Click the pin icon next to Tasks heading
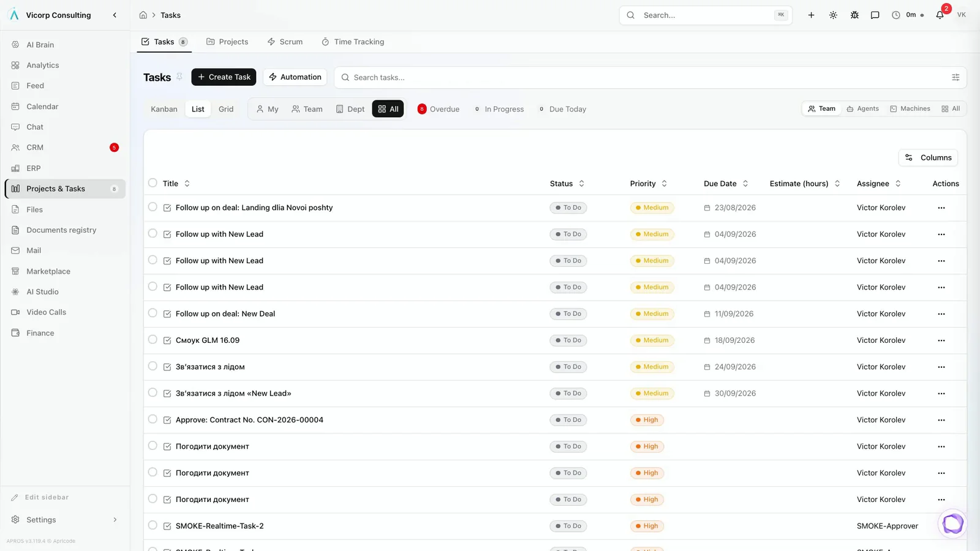 click(x=179, y=77)
